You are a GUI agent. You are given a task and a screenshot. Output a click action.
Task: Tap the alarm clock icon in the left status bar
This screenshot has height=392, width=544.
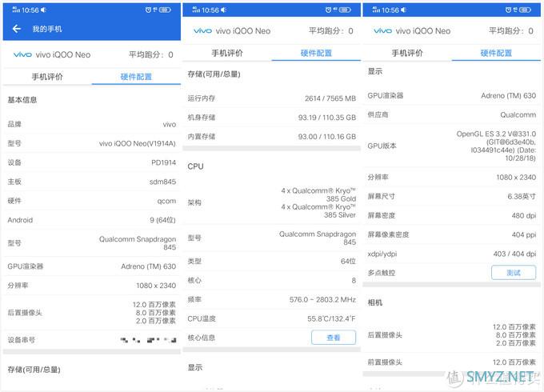[x=149, y=10]
